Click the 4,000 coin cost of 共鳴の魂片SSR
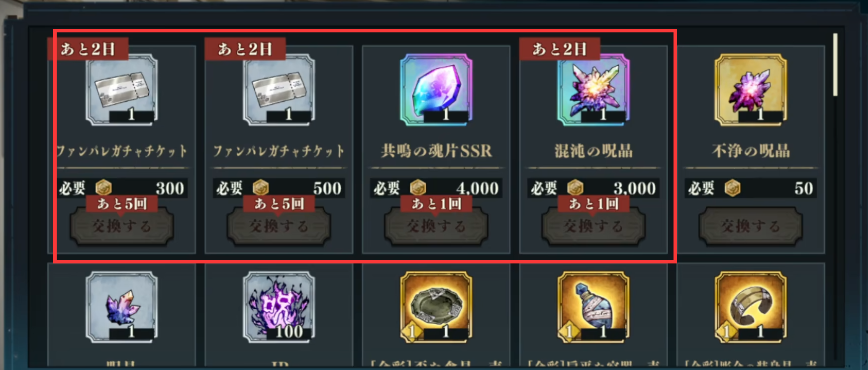Screen dimensions: 868x370 (478, 188)
